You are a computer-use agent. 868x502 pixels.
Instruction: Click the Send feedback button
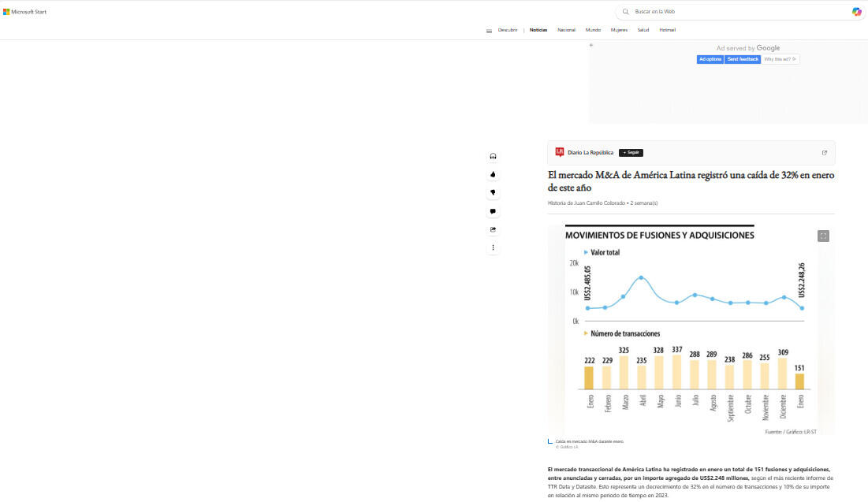point(743,59)
